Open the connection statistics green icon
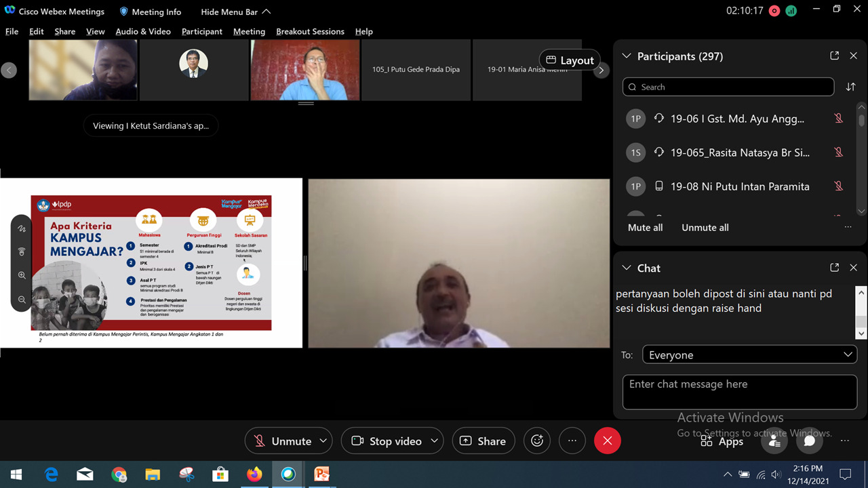This screenshot has width=868, height=488. tap(791, 12)
